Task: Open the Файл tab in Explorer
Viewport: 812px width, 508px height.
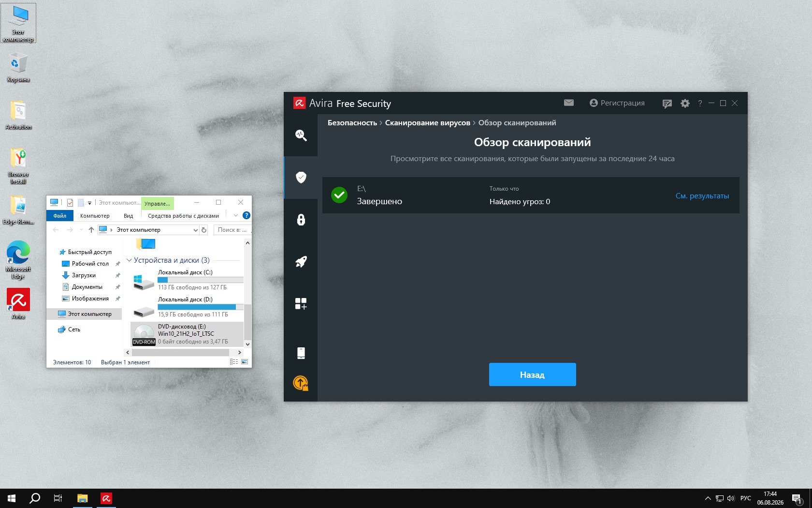Action: click(60, 216)
